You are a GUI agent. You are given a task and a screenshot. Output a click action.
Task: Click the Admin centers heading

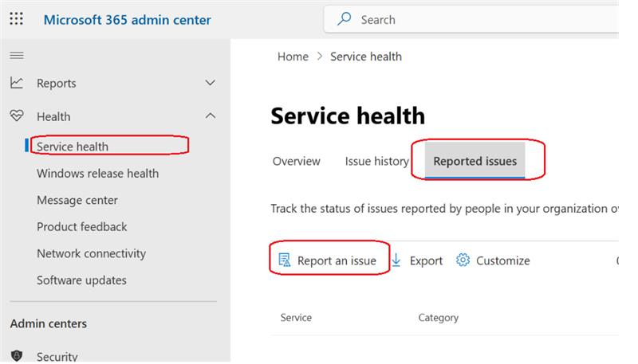[x=49, y=324]
